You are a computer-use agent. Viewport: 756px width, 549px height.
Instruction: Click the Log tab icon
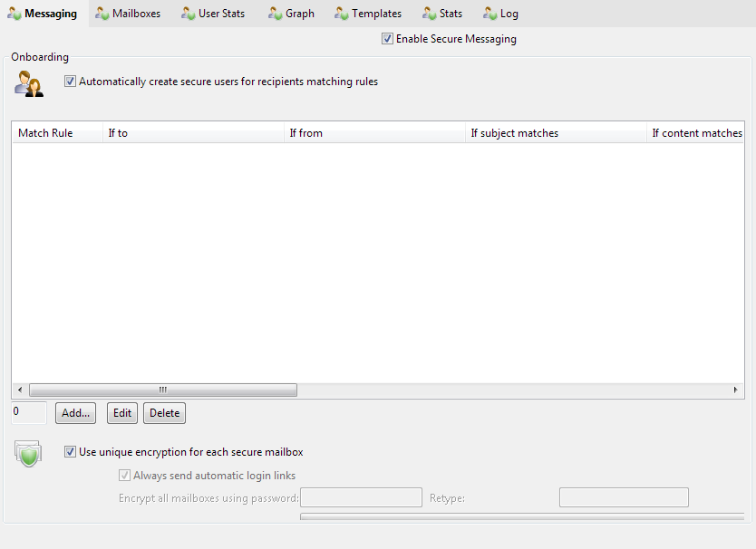pyautogui.click(x=489, y=14)
